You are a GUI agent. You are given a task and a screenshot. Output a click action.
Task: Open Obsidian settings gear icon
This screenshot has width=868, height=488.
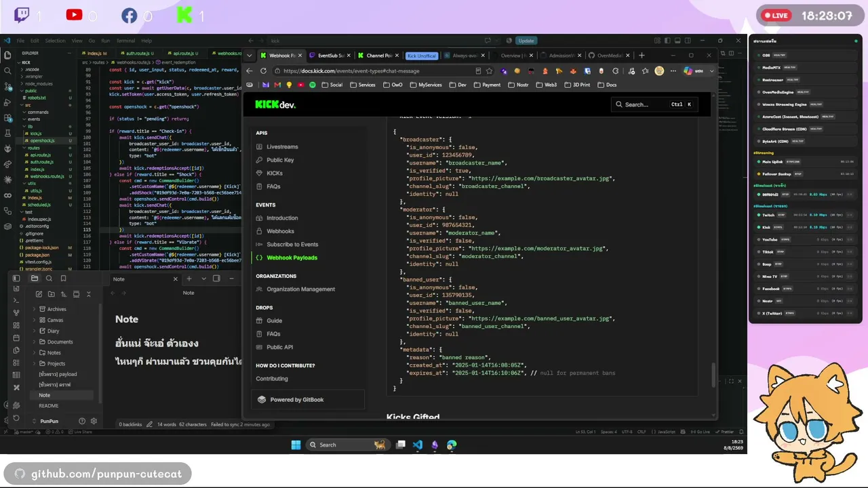(x=94, y=421)
